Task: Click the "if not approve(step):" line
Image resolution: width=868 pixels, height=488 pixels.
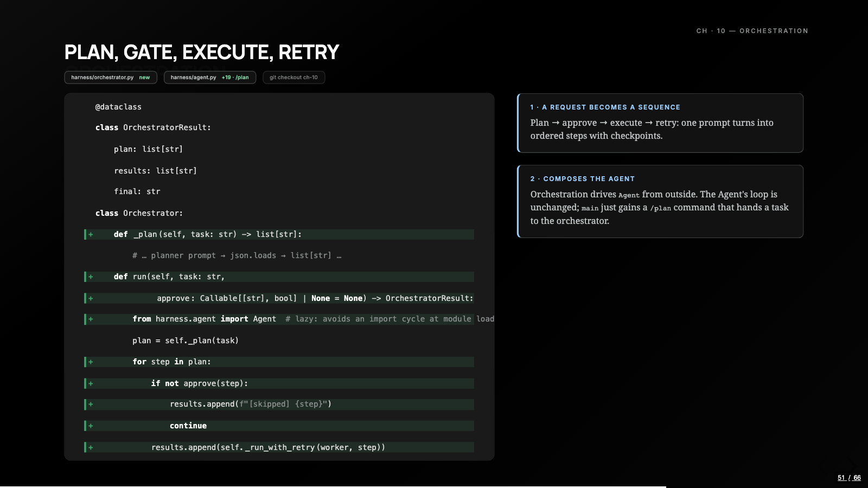Action: (279, 383)
